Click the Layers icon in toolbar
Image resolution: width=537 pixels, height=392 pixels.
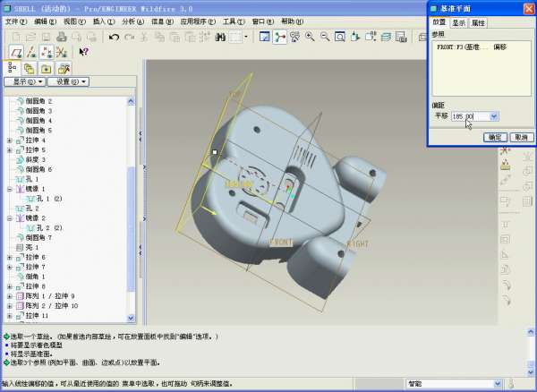pyautogui.click(x=386, y=37)
